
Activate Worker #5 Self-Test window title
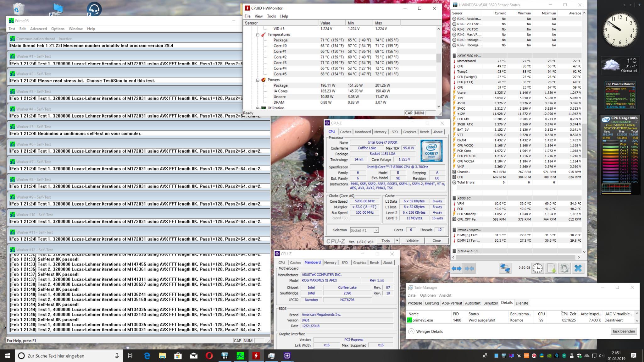[x=138, y=127]
